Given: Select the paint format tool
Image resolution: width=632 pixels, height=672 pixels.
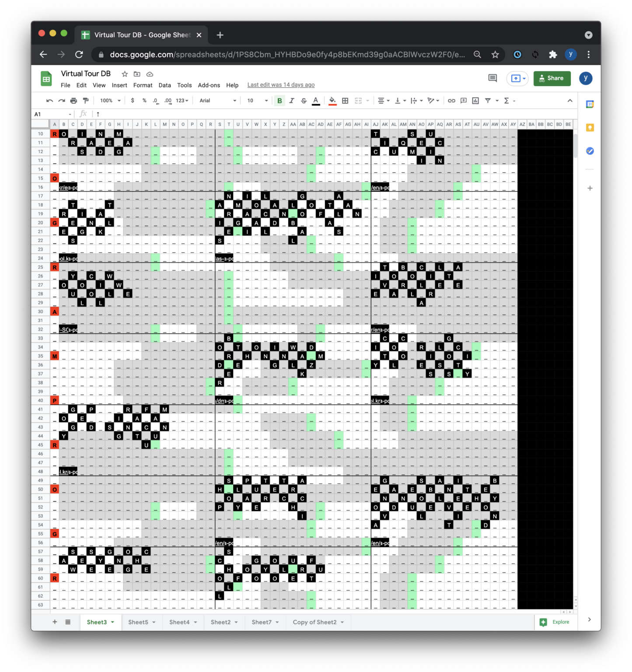Looking at the screenshot, I should click(x=86, y=101).
